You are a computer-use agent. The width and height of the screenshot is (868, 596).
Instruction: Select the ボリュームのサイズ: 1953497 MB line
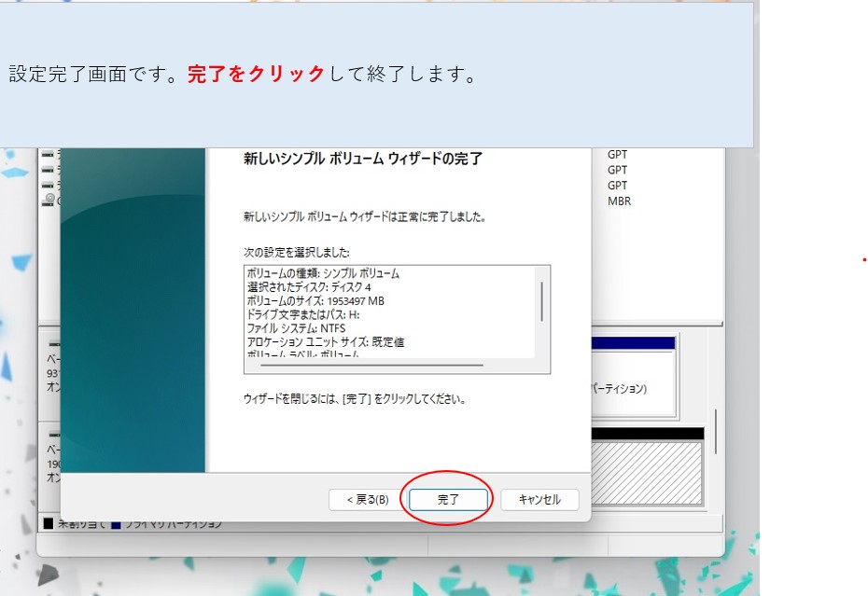[x=315, y=301]
